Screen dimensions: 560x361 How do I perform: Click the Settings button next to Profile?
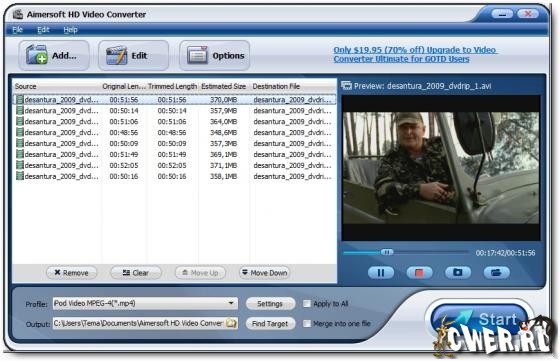tap(270, 304)
